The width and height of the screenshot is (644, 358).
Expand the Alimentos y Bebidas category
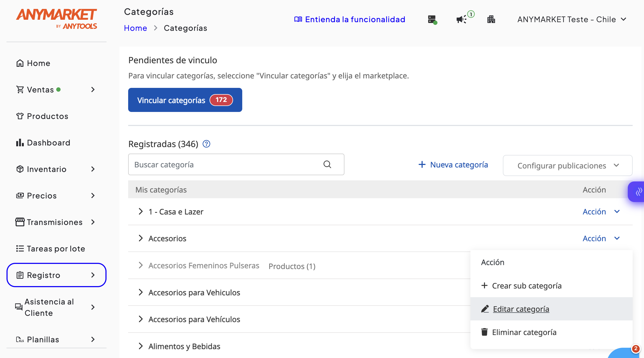coord(141,346)
